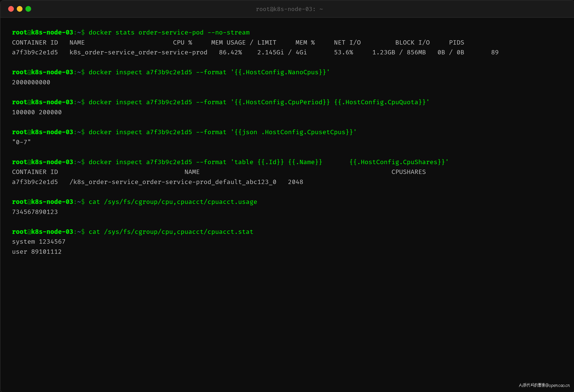Click the cat cpuacct.usage command
The height and width of the screenshot is (392, 574).
coord(173,202)
